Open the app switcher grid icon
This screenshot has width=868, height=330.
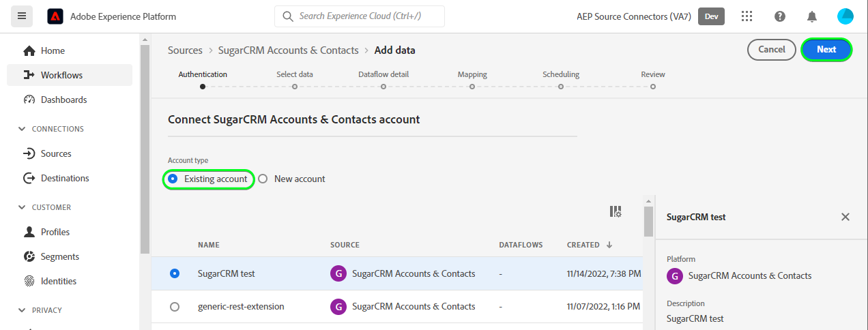(x=747, y=16)
